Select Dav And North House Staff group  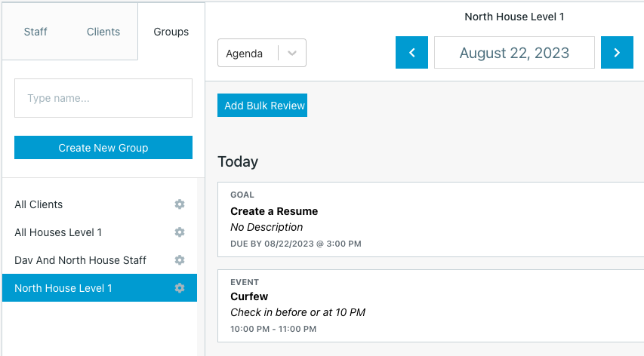point(100,260)
